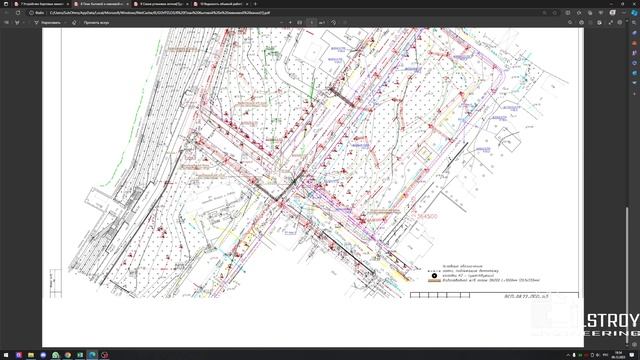This screenshot has width=640, height=360.
Task: Select the PDF eraser tool
Action: (x=74, y=22)
